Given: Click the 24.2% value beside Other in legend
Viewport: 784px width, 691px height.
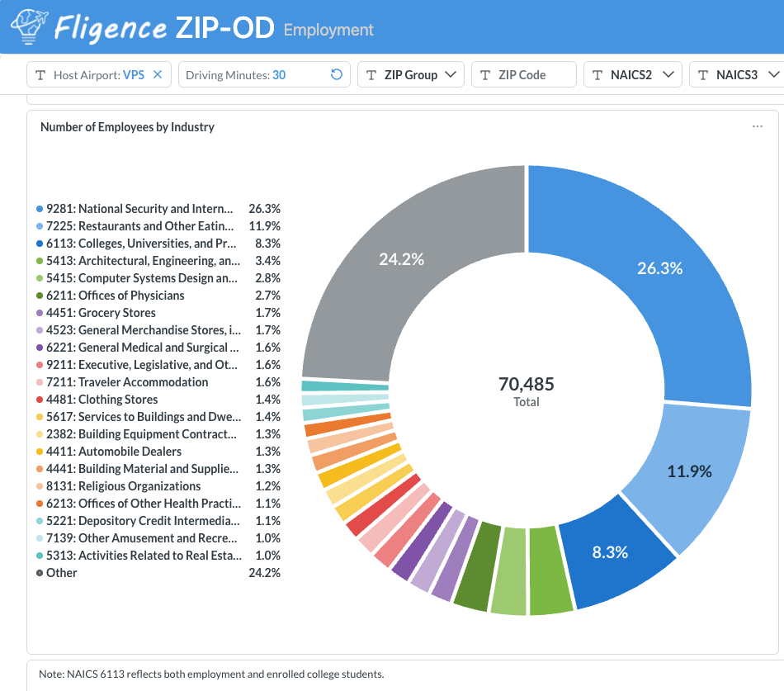Looking at the screenshot, I should 265,573.
